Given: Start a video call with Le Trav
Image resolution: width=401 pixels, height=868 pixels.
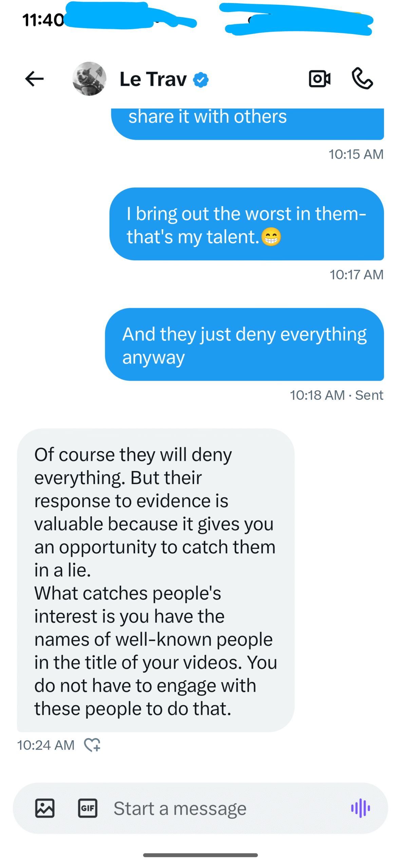Looking at the screenshot, I should click(319, 79).
